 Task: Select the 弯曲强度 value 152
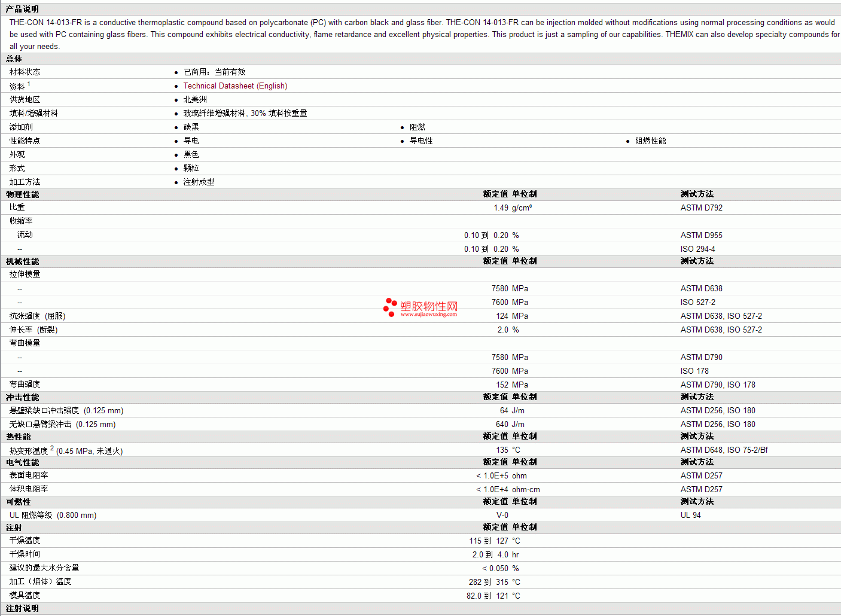tap(502, 385)
